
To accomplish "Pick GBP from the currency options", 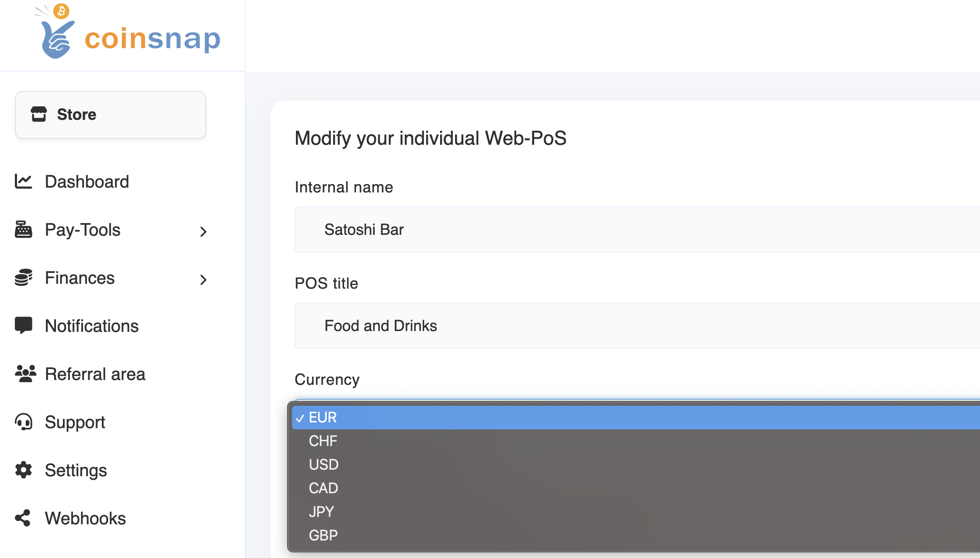I will click(x=323, y=535).
